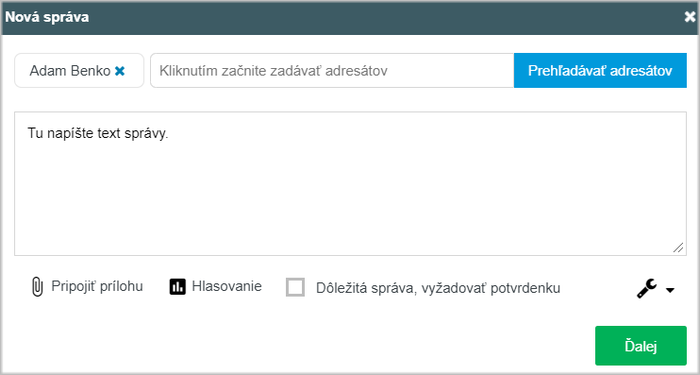Screen dimensions: 700x375
Task: Select the Pripojiť prílohu text link
Action: (x=97, y=287)
